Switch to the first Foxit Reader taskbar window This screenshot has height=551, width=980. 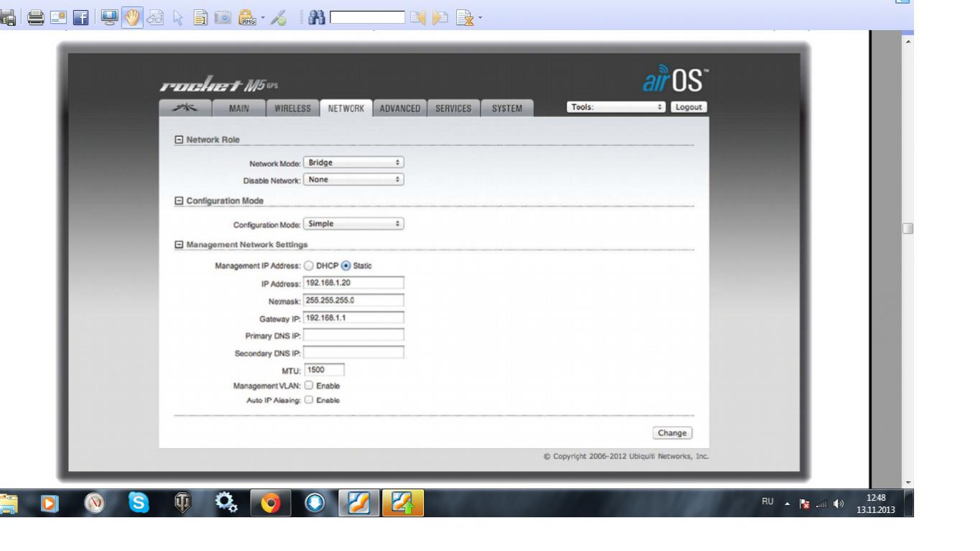coord(359,504)
